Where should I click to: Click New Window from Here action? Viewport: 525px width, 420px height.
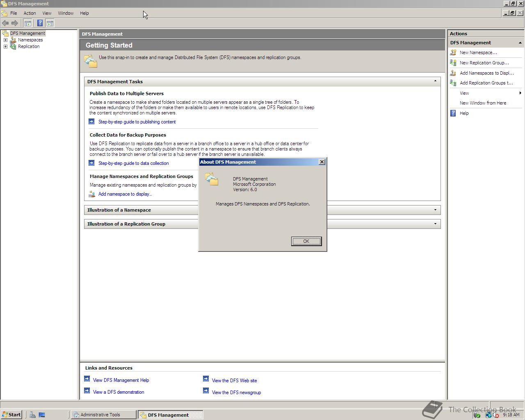(483, 103)
